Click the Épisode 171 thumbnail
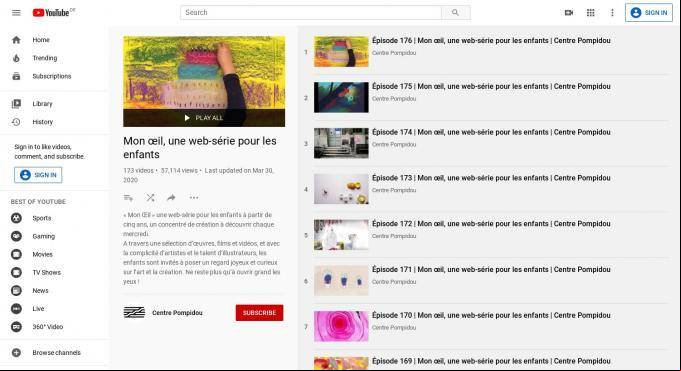This screenshot has width=681, height=371. pyautogui.click(x=341, y=281)
